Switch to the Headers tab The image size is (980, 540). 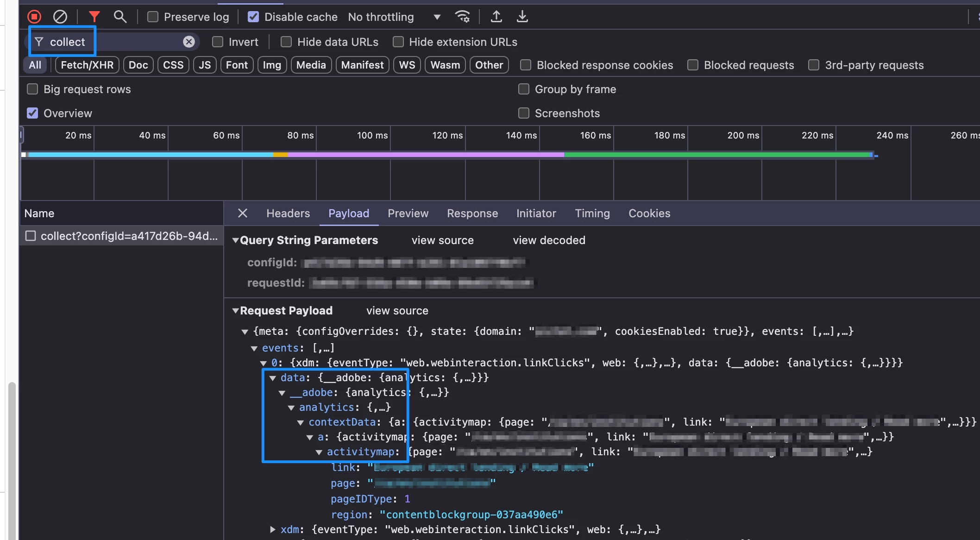(x=288, y=213)
